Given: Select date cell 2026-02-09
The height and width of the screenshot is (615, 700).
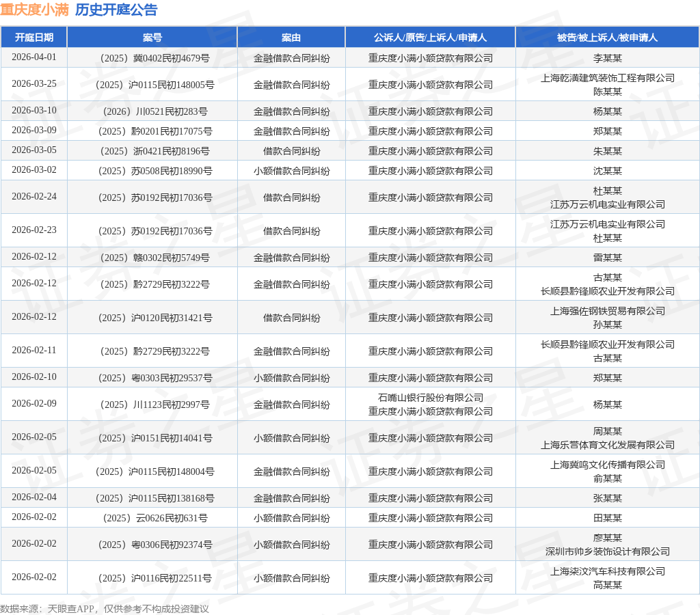Looking at the screenshot, I should pyautogui.click(x=34, y=403).
